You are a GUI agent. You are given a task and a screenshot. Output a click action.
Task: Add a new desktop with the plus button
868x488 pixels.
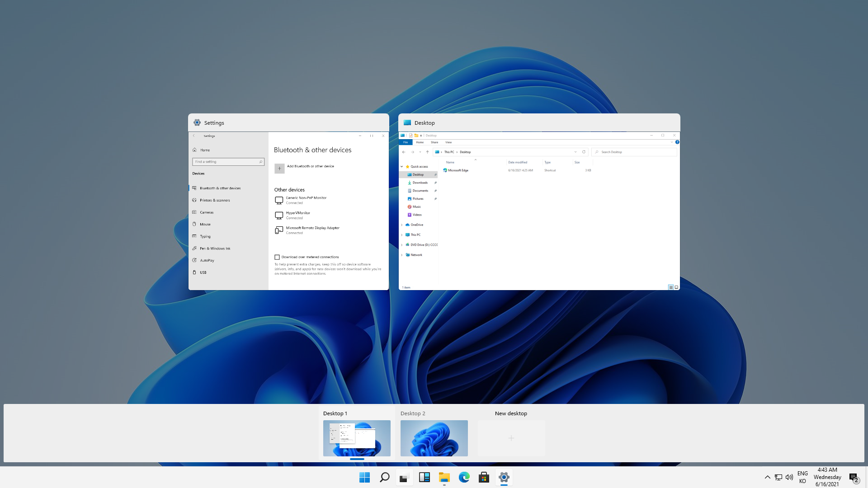click(x=511, y=438)
